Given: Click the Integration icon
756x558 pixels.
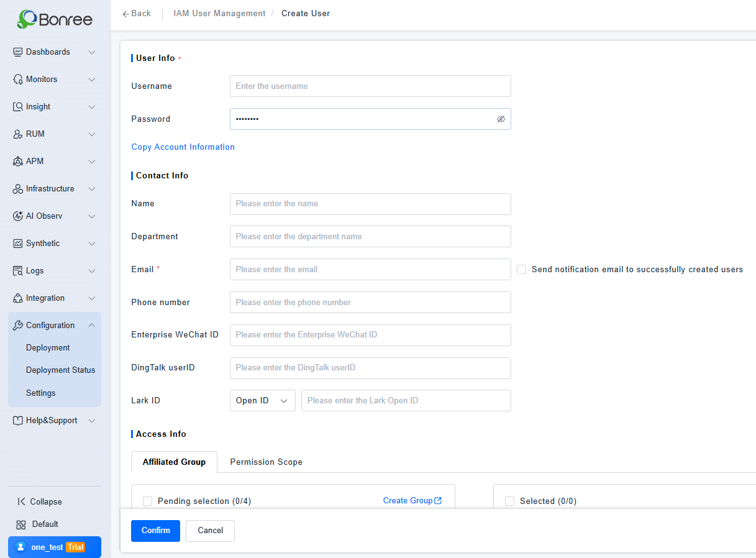Looking at the screenshot, I should (18, 298).
